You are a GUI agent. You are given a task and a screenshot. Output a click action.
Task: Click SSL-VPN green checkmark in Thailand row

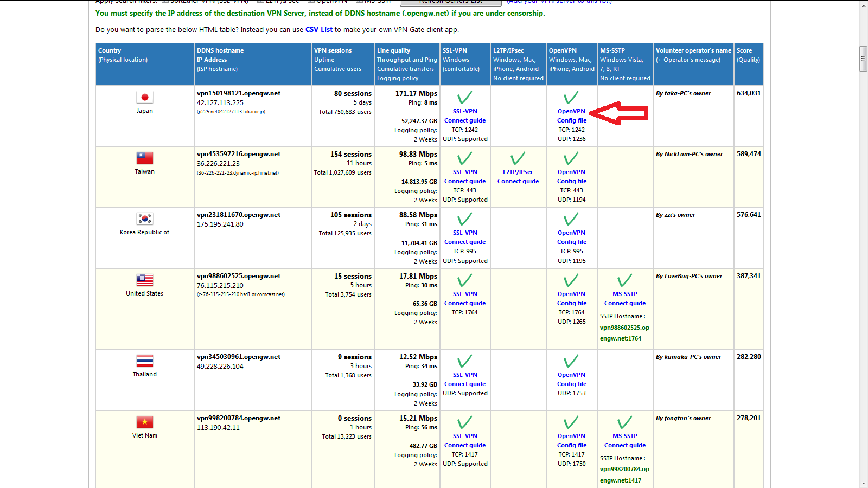[x=464, y=362]
